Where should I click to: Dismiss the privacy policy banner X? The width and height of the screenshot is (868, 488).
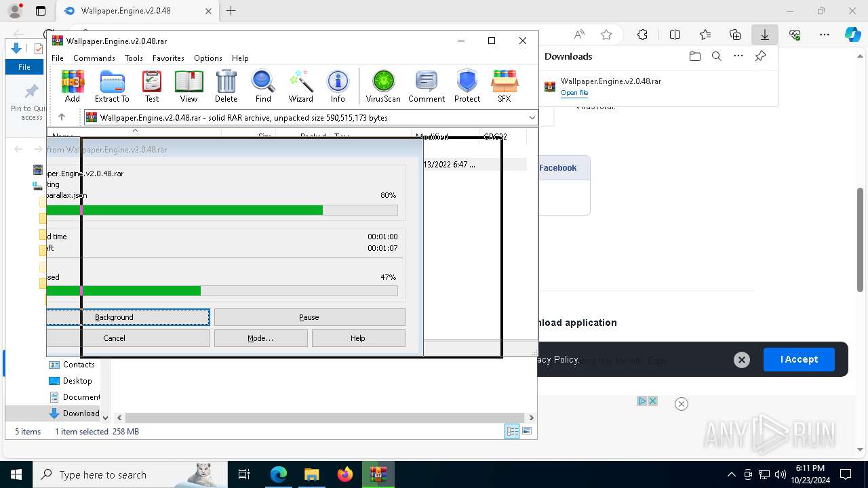tap(742, 360)
